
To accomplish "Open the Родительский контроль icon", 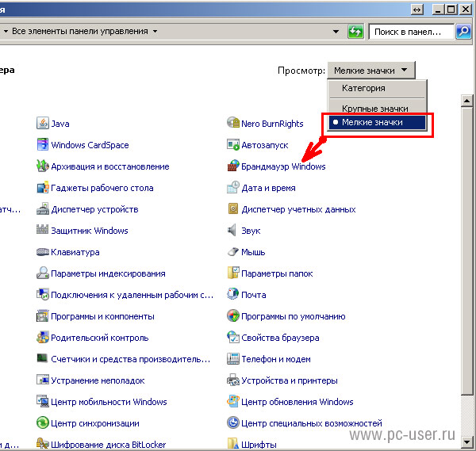I will pos(43,338).
